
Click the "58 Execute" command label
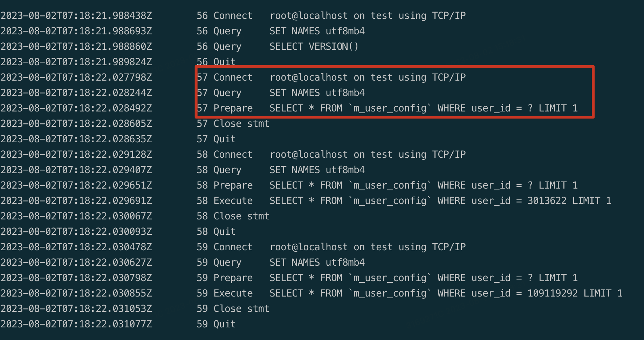(233, 201)
